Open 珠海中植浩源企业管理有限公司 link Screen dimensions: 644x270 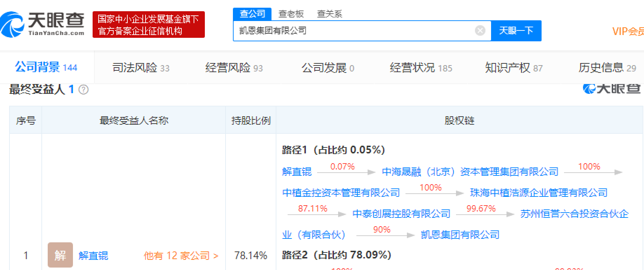pyautogui.click(x=539, y=193)
